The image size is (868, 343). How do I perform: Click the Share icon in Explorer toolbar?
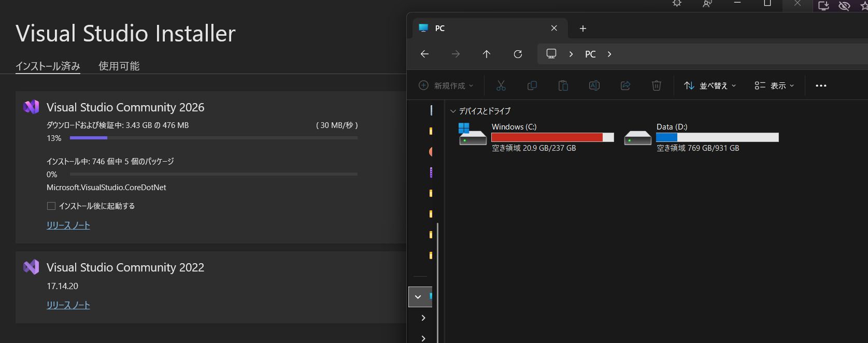pyautogui.click(x=625, y=85)
